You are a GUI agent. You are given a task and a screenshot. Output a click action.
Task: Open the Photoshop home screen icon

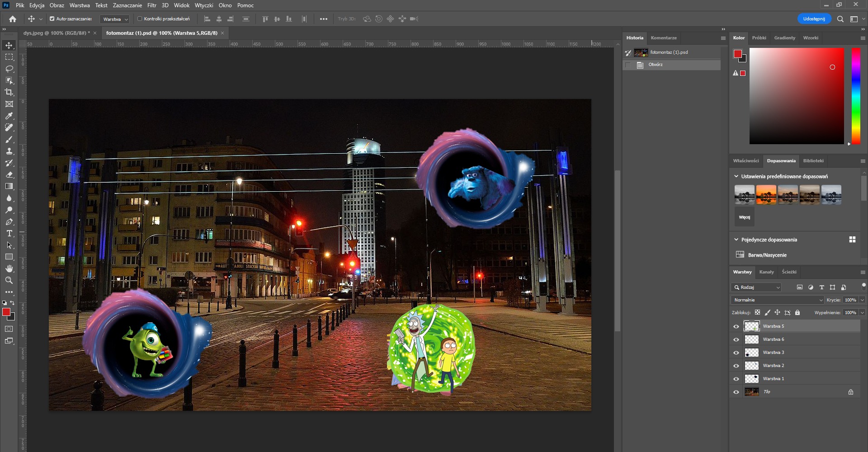(12, 19)
